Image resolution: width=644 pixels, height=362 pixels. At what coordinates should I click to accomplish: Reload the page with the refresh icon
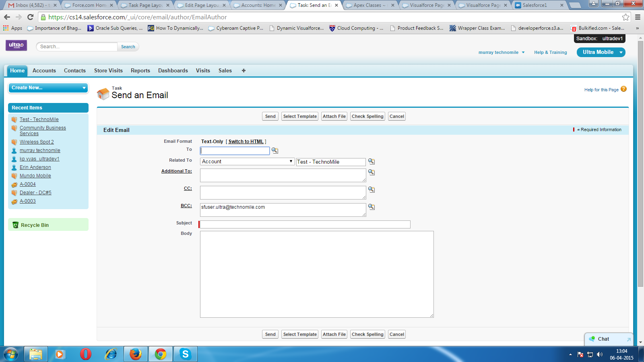click(x=30, y=17)
